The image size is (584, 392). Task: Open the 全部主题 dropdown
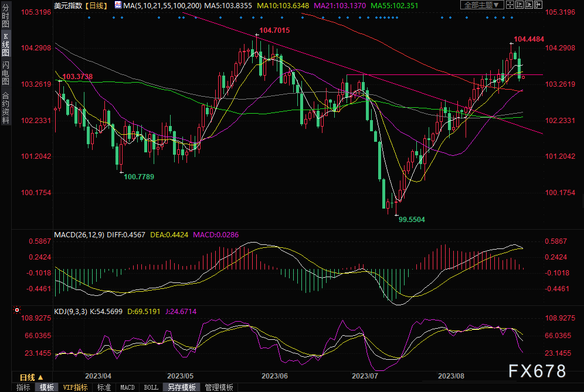483,5
